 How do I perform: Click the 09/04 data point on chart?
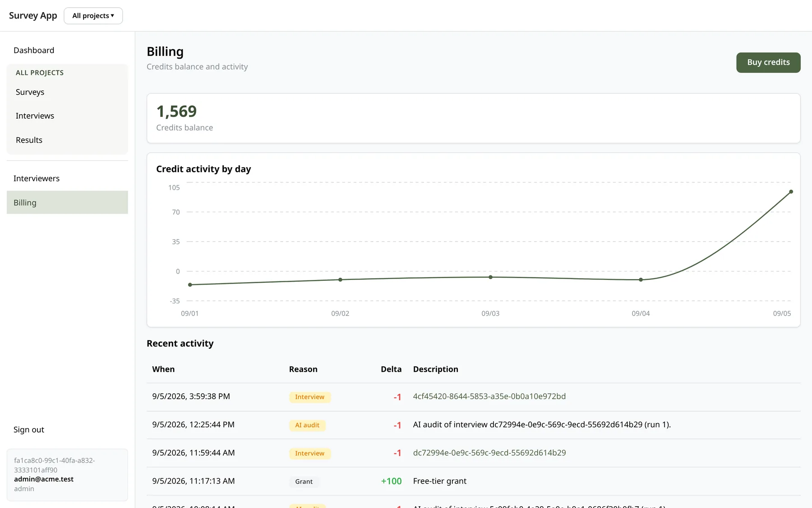(x=641, y=280)
